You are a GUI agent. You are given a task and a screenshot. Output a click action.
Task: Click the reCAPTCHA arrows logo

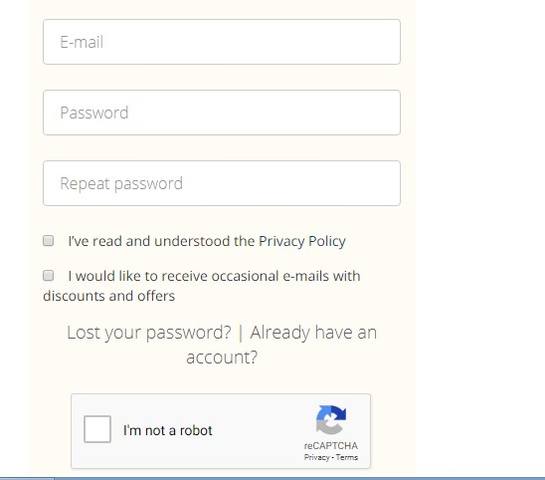(331, 420)
